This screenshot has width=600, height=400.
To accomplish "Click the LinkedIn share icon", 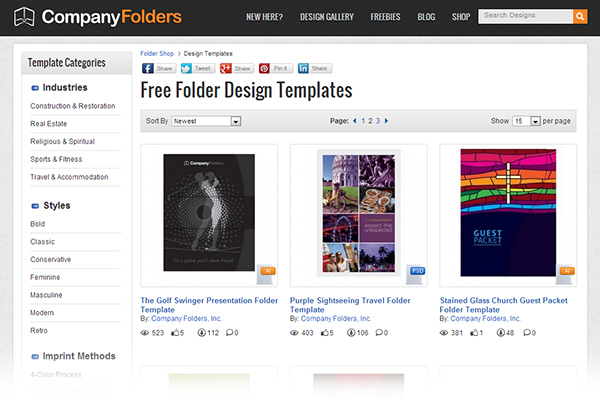I will tap(303, 69).
